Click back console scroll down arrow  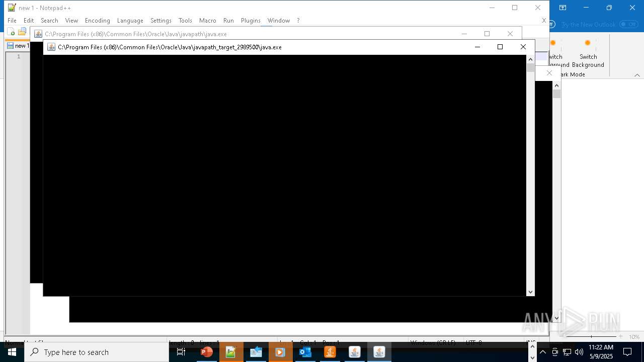pyautogui.click(x=556, y=318)
